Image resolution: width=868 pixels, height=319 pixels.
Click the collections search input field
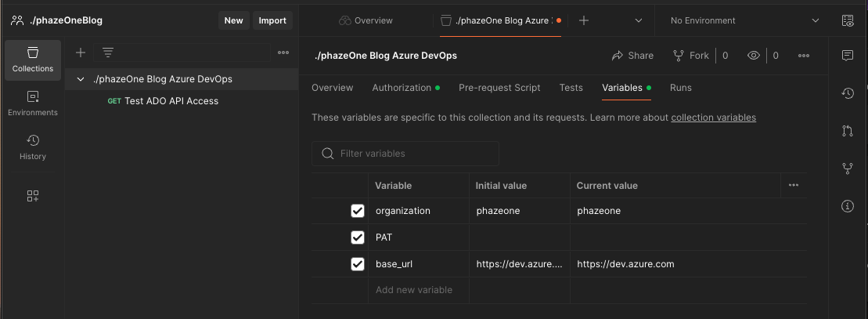[182, 53]
